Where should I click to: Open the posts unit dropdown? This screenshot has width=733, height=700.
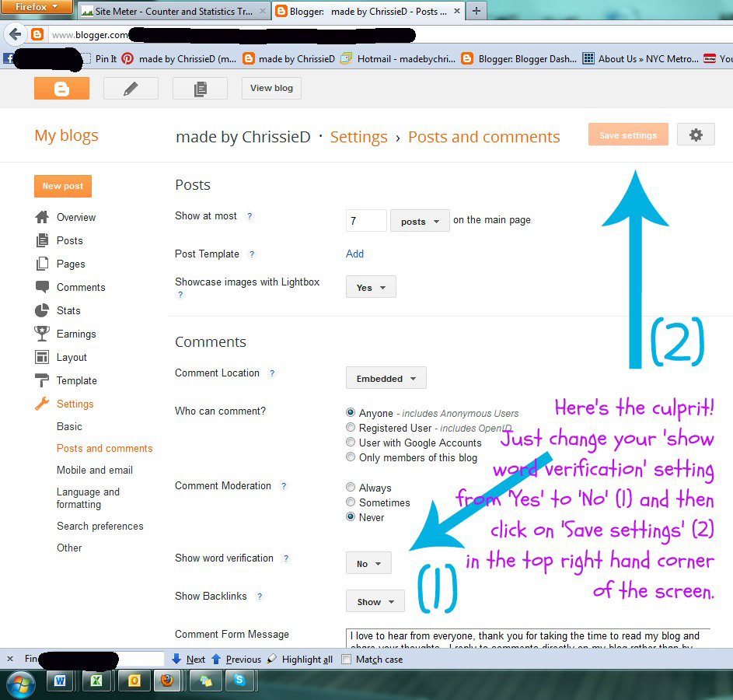[x=420, y=221]
